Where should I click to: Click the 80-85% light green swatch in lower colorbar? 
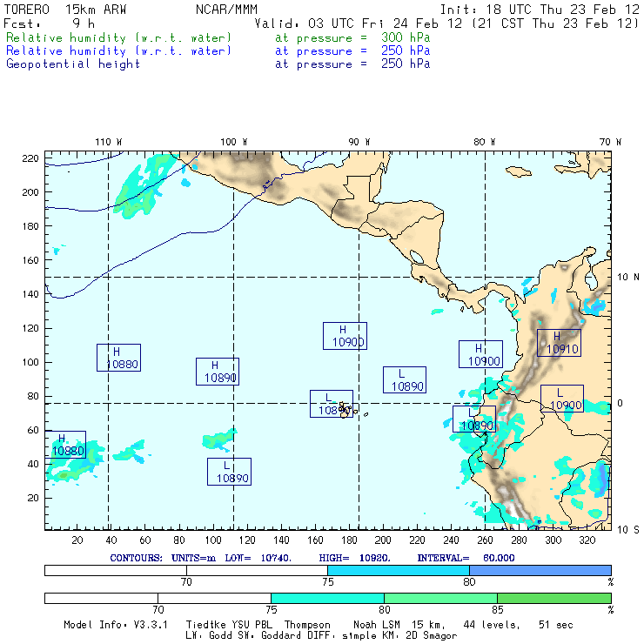(x=440, y=599)
